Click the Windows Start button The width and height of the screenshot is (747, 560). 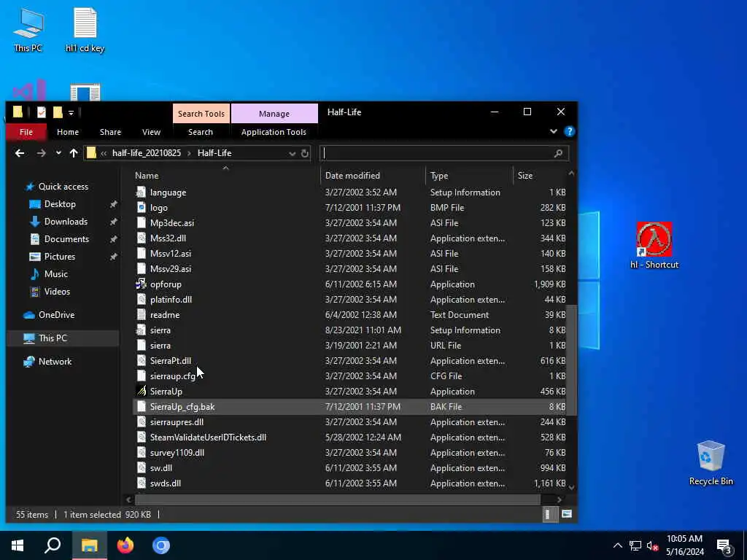[18, 545]
